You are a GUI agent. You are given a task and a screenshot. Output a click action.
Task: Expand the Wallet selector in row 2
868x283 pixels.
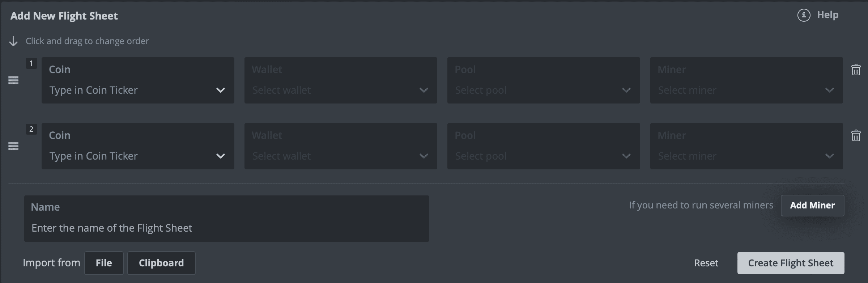click(x=341, y=146)
